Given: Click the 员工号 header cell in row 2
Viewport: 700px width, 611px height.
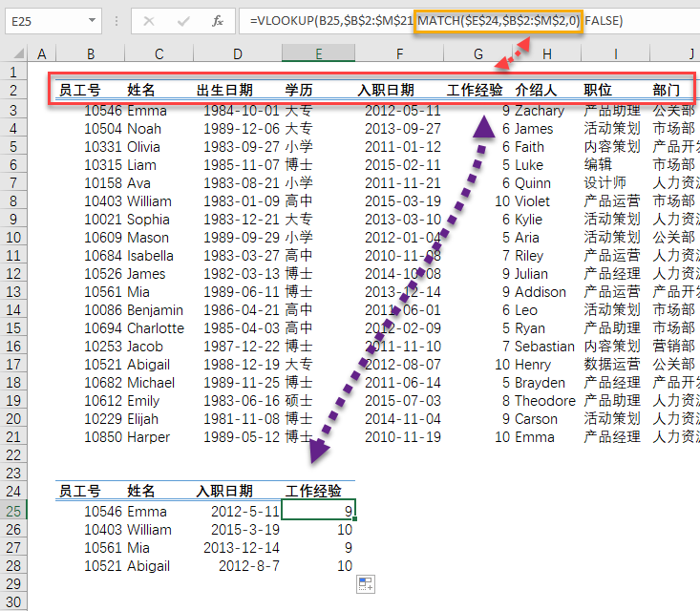Looking at the screenshot, I should [80, 91].
